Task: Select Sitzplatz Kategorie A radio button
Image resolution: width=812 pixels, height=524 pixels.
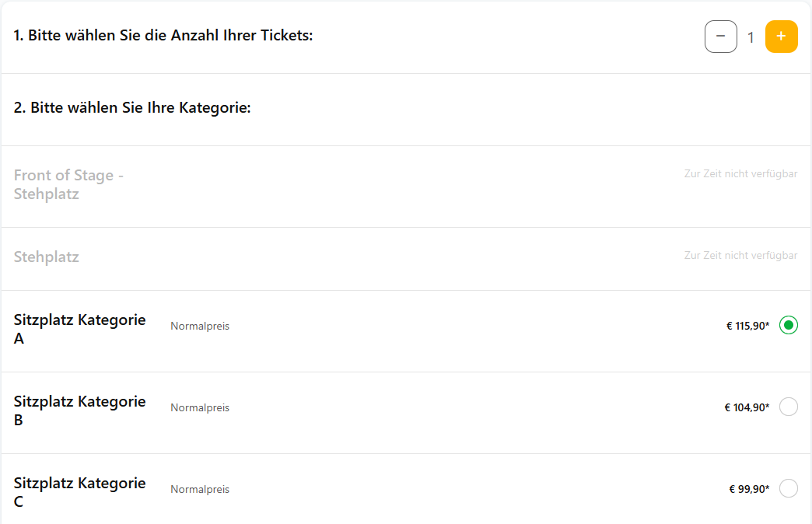Action: 788,325
